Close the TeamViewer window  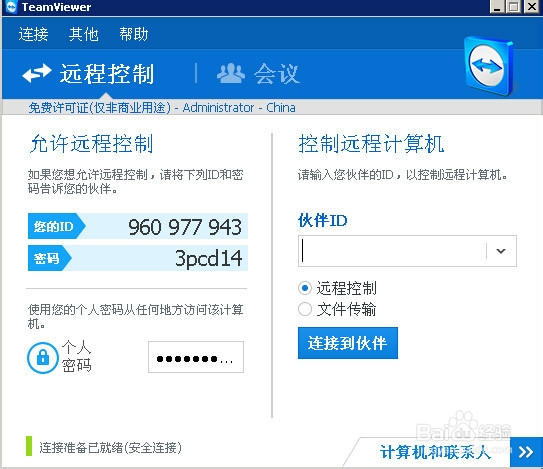[532, 6]
